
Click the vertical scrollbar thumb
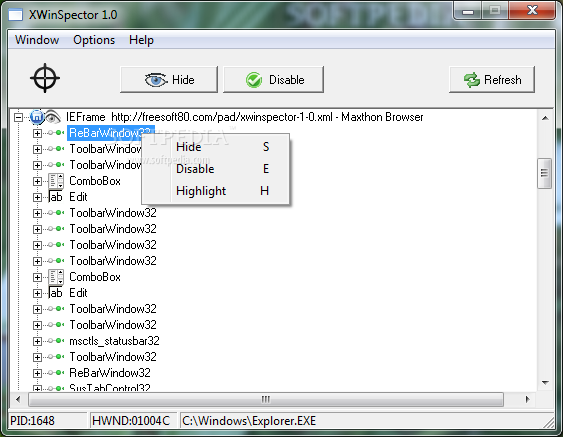(544, 173)
